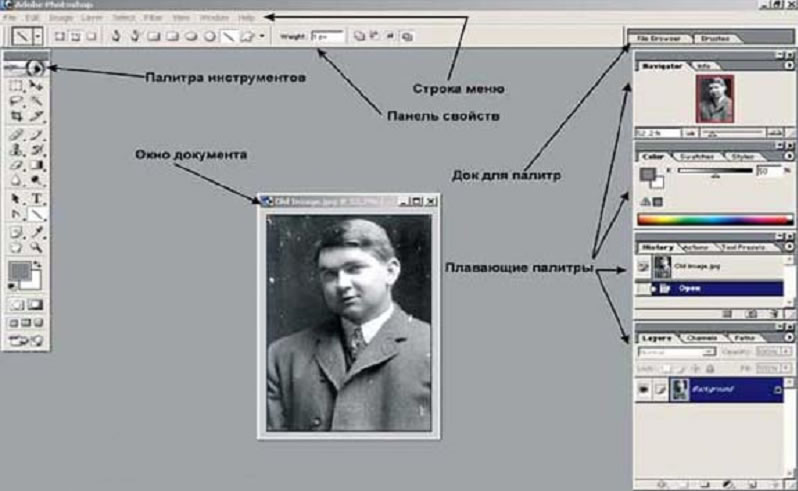Select the Brush tool
This screenshot has height=491, width=798.
pos(36,134)
